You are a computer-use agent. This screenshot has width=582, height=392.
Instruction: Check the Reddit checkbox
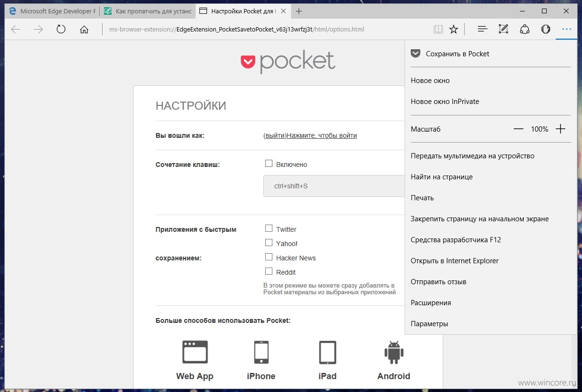point(269,271)
